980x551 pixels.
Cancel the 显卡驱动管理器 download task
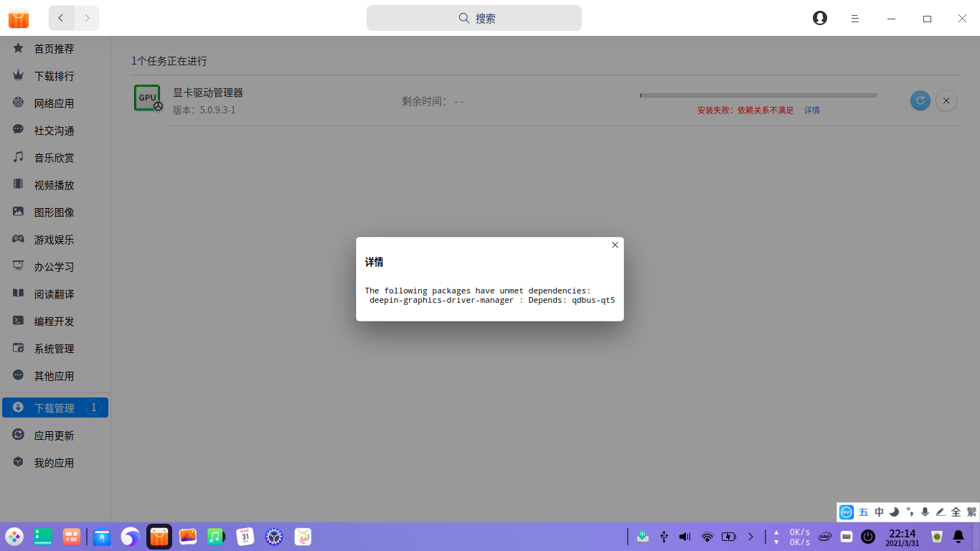point(946,100)
